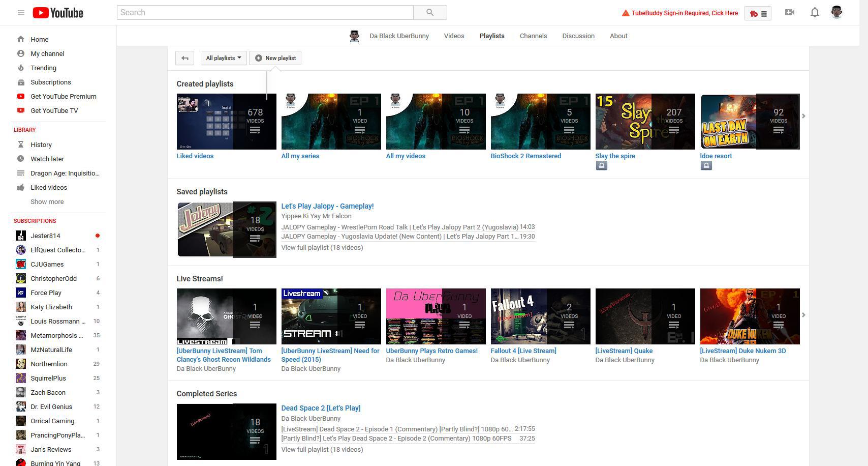868x466 pixels.
Task: Click the privacy lock on Idoe resort
Action: point(706,165)
